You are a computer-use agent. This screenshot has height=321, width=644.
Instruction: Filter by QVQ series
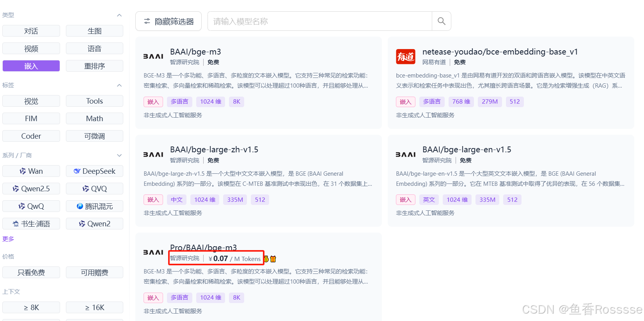[94, 189]
